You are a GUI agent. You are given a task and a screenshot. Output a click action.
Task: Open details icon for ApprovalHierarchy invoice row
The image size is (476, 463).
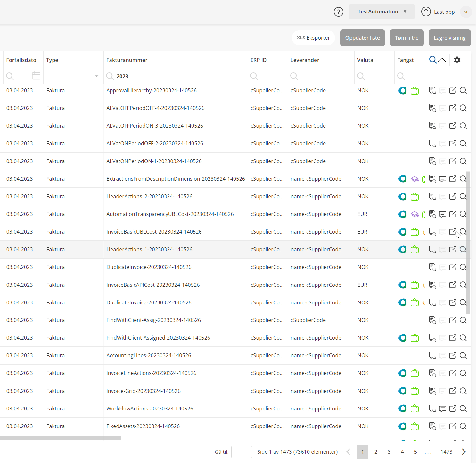point(432,90)
